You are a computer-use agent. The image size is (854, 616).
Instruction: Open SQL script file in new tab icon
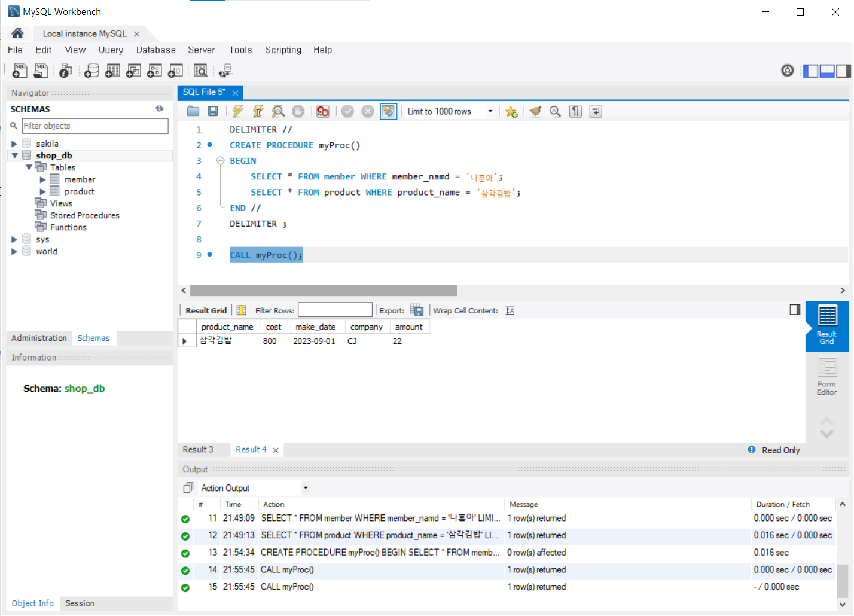pyautogui.click(x=41, y=71)
